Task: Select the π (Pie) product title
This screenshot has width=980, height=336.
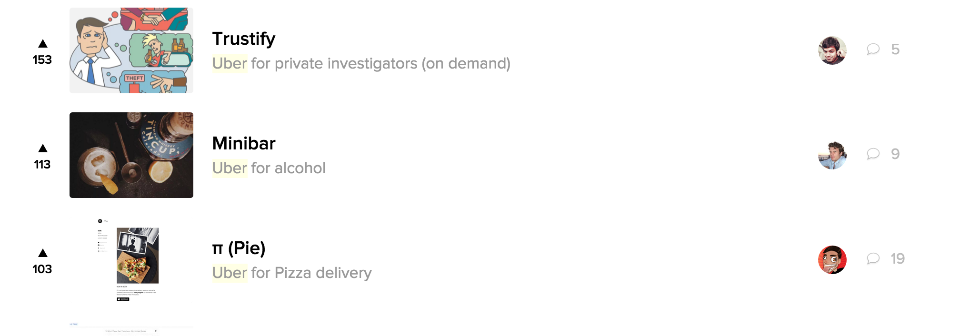Action: [x=239, y=248]
